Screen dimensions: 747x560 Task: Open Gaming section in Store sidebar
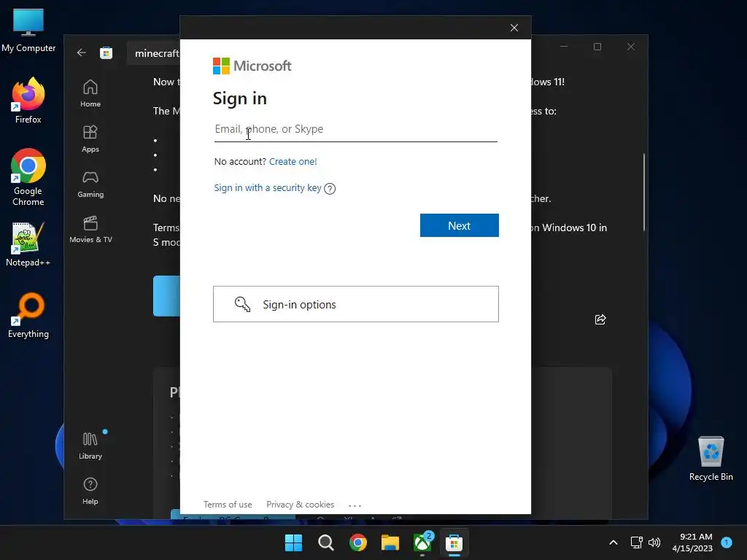90,184
